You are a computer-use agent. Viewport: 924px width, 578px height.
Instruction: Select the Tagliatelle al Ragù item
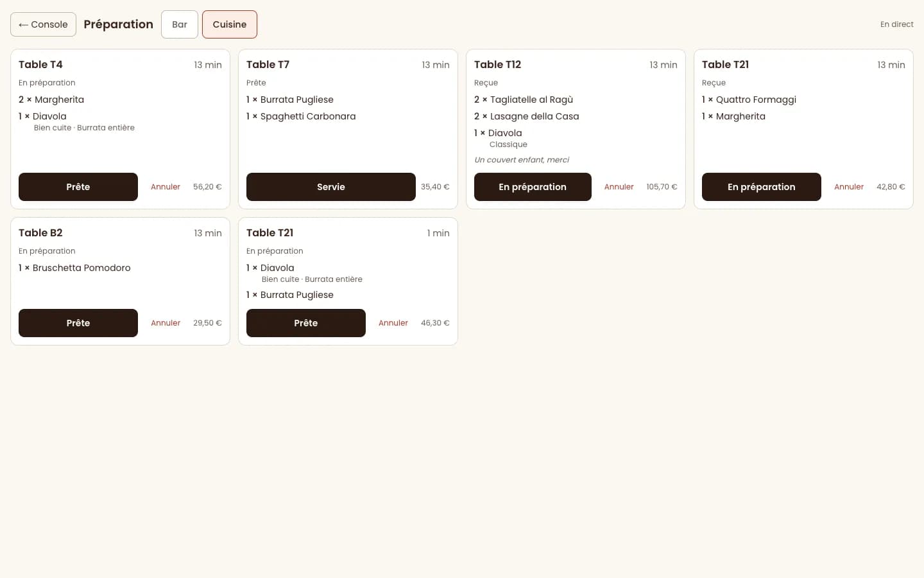(x=532, y=100)
